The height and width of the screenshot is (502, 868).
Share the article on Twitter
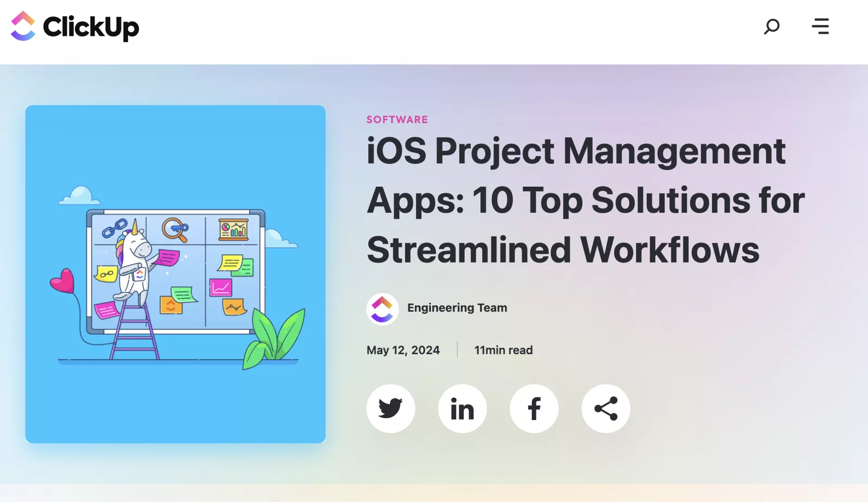[x=391, y=409]
